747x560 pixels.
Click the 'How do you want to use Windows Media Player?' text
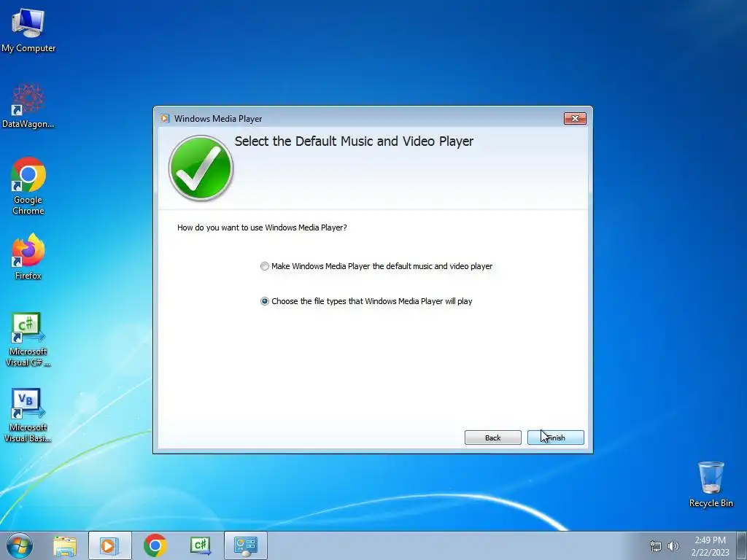pyautogui.click(x=262, y=227)
